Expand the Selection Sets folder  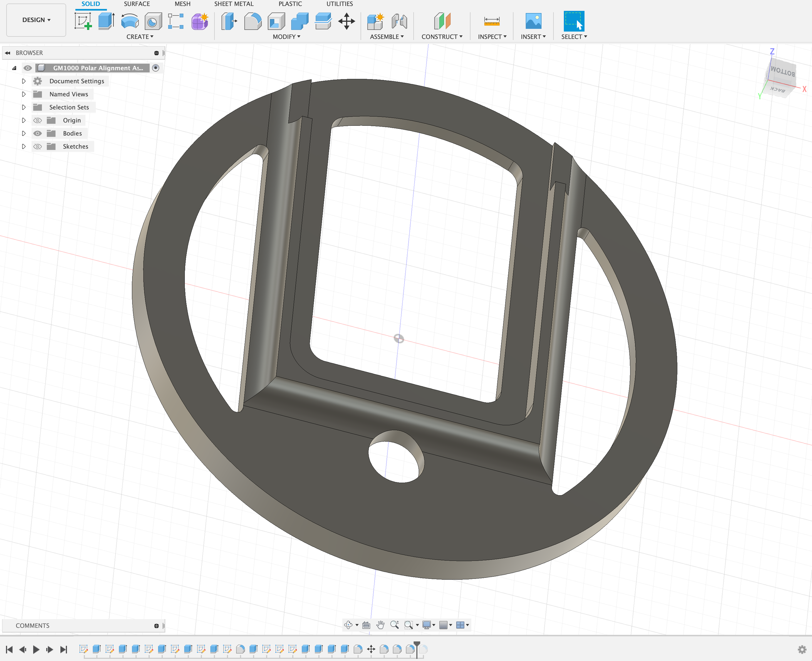coord(24,107)
